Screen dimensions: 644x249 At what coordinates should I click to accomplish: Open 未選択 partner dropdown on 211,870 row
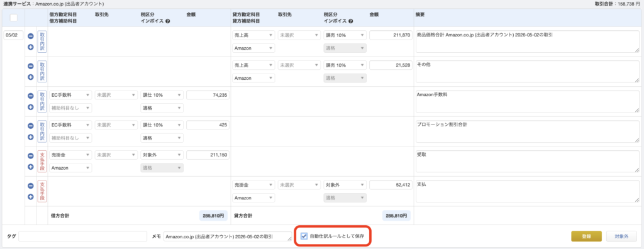pyautogui.click(x=299, y=35)
